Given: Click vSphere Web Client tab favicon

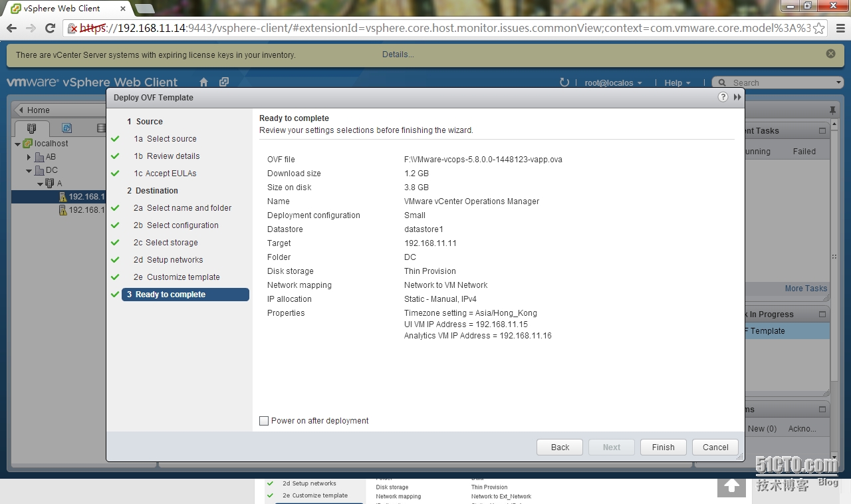Looking at the screenshot, I should click(x=16, y=9).
